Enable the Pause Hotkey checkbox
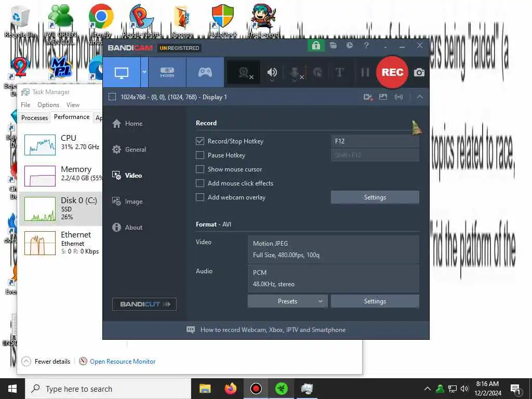Screen dimensions: 532x399 click(200, 155)
